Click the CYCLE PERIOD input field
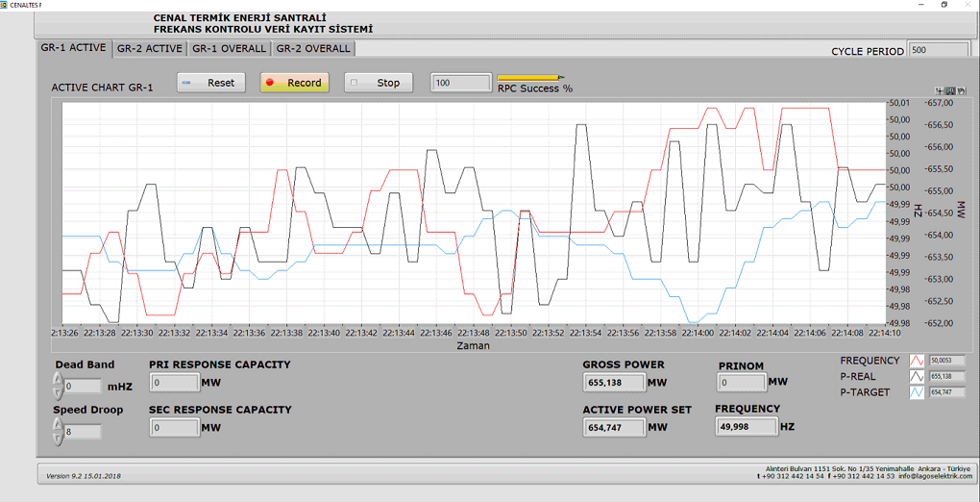 point(938,51)
